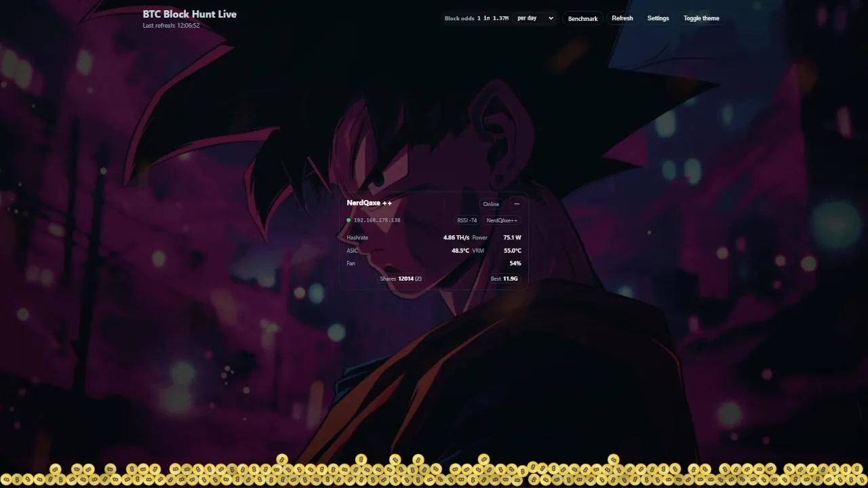
Task: Select the NerdQaxe ++ device name
Action: point(369,203)
